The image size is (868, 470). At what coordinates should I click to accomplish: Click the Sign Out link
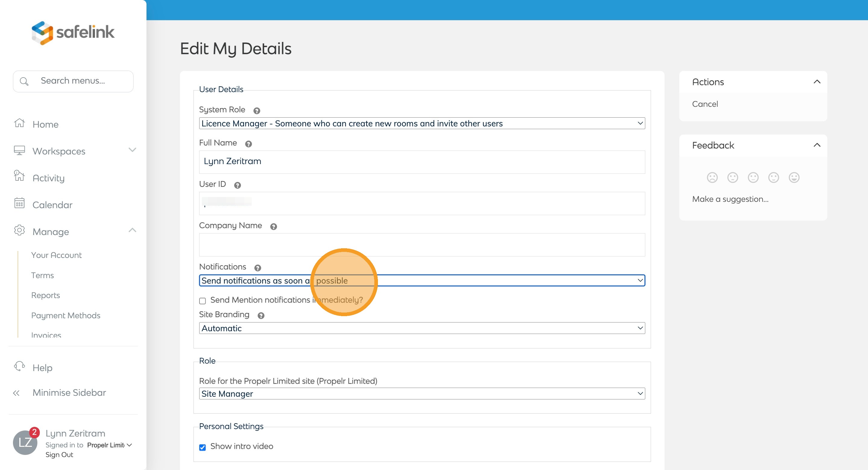click(59, 455)
